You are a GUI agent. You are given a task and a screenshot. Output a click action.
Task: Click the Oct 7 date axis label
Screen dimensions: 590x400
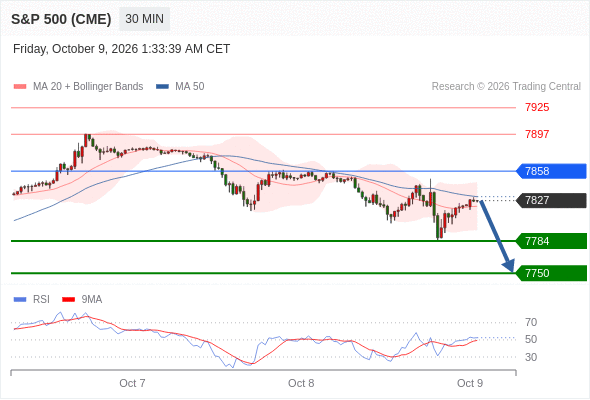(132, 383)
